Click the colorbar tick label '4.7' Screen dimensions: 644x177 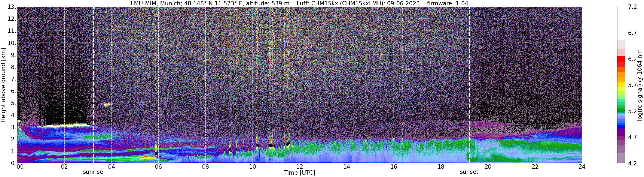coord(632,137)
